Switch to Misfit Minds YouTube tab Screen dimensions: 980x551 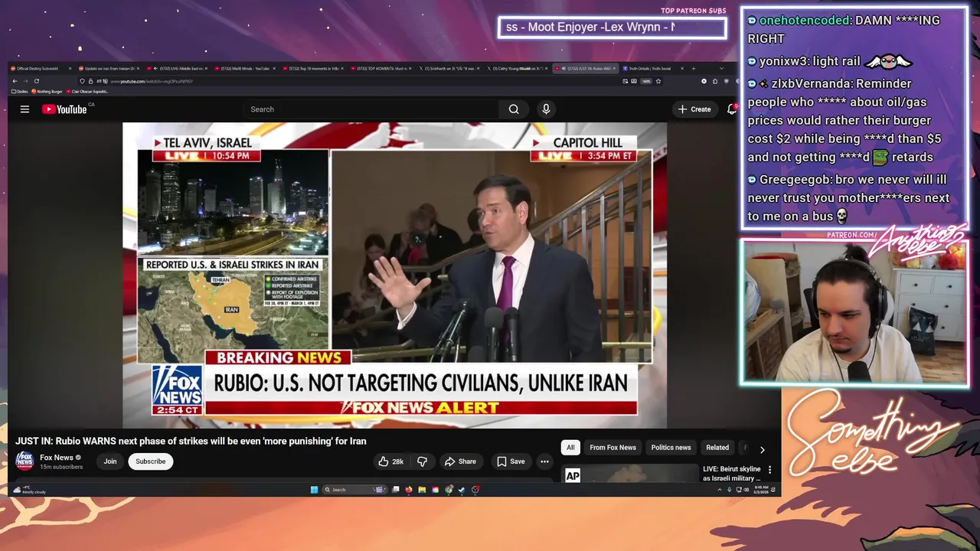click(247, 69)
